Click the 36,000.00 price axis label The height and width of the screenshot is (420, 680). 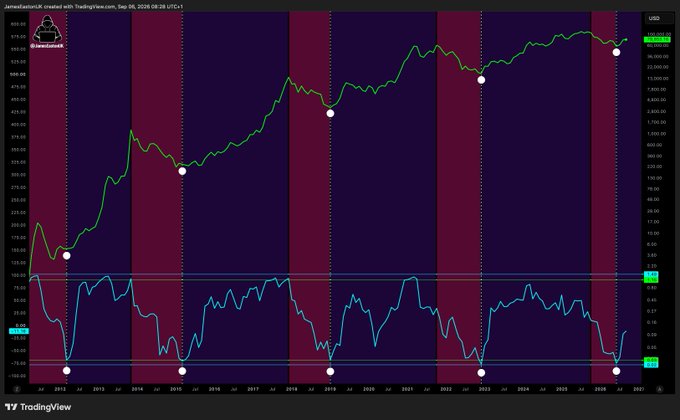(658, 56)
